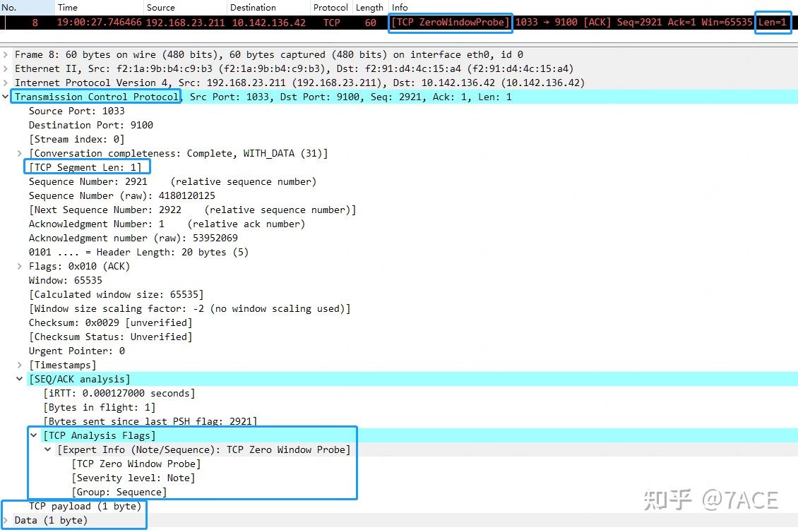Collapse the SEQ/ACK analysis section

click(x=20, y=379)
